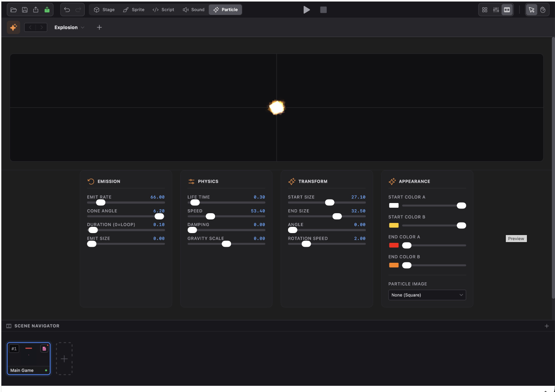Undo the last action
The height and width of the screenshot is (392, 555).
coord(67,10)
